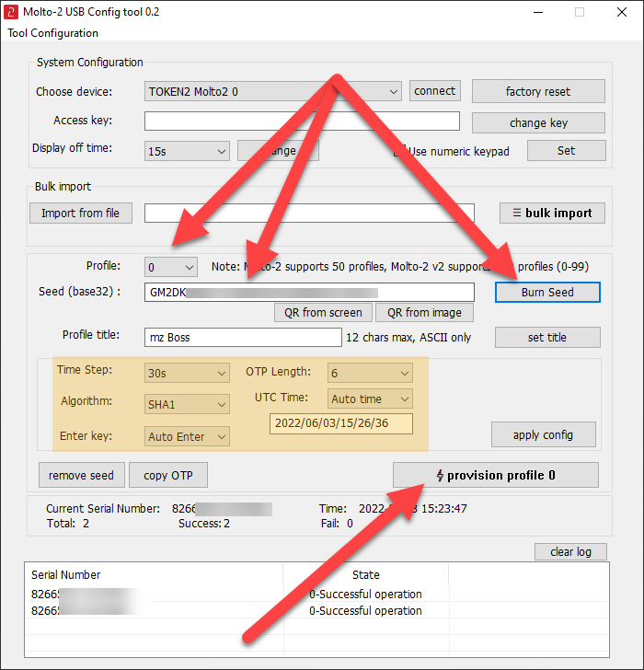Open the Algorithm SHA1 dropdown
Screen dimensions: 644x670
[187, 404]
